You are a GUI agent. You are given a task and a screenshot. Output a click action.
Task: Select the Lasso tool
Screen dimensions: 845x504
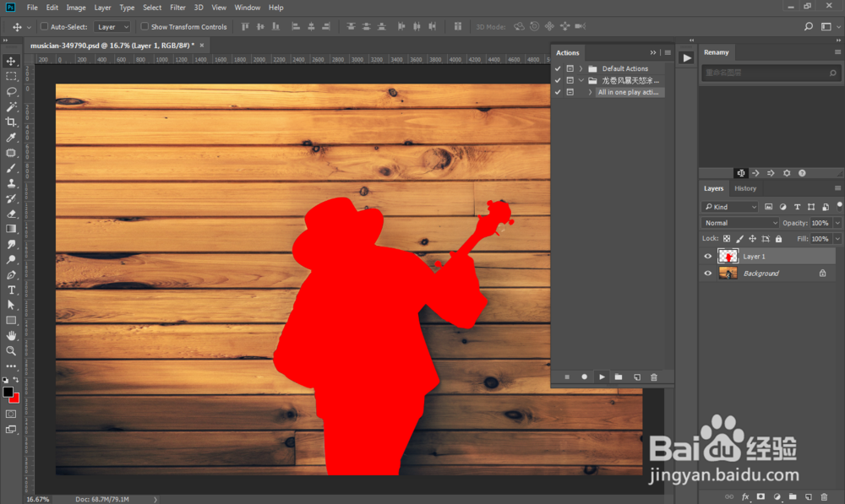[x=11, y=91]
